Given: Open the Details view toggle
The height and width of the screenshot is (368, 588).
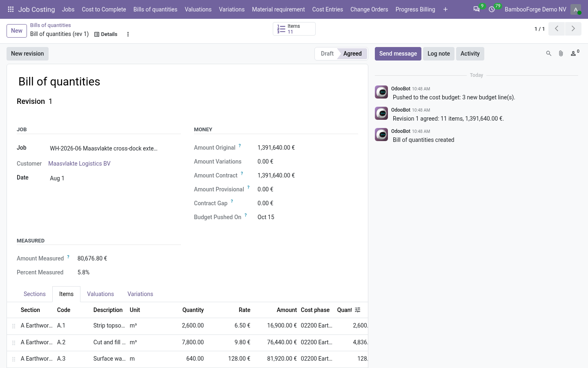Looking at the screenshot, I should pyautogui.click(x=106, y=34).
